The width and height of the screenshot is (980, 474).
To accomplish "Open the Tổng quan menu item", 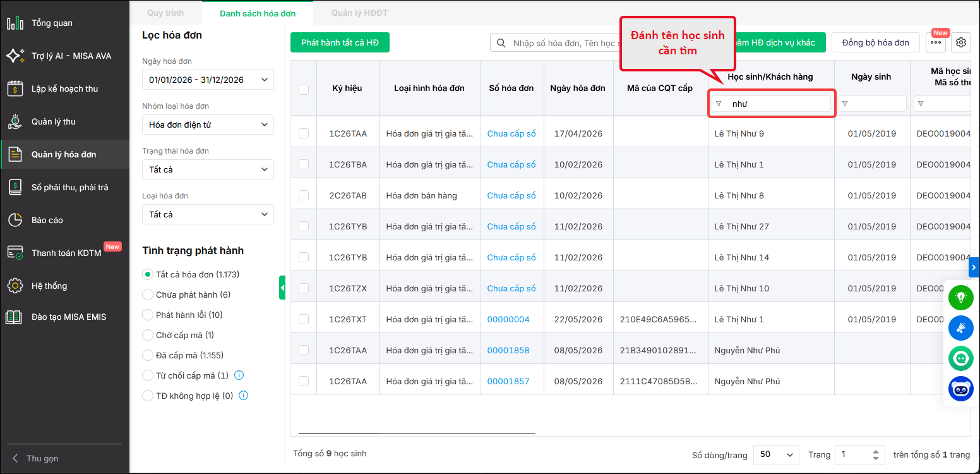I will point(64,23).
